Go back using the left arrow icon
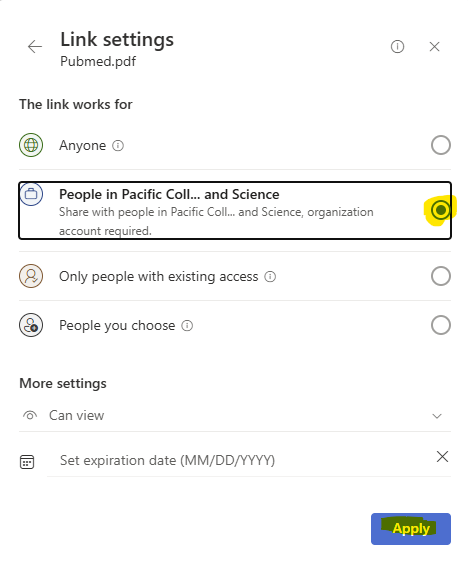The image size is (468, 564). click(35, 47)
